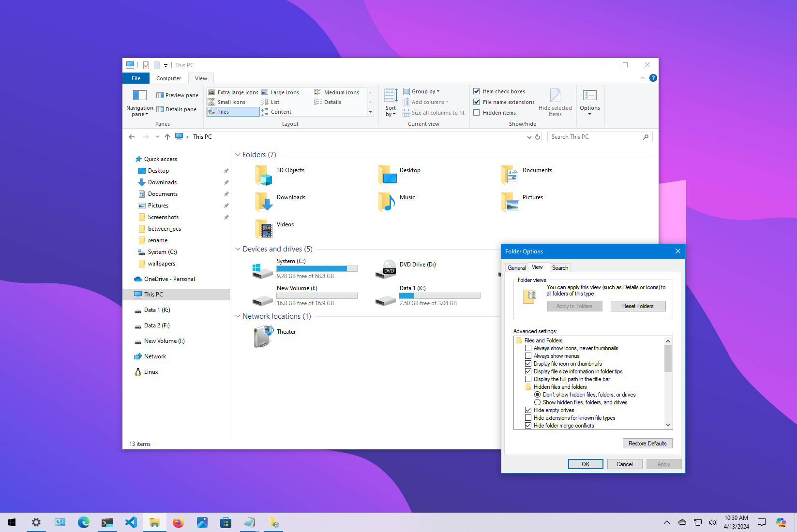Open the Explorer help icon
Screen dimensions: 797x532
coord(653,78)
